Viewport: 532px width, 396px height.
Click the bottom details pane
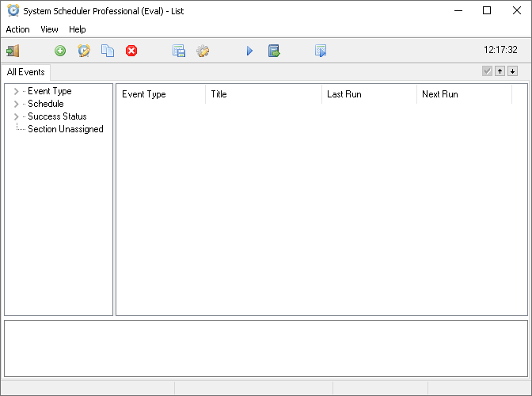(266, 348)
